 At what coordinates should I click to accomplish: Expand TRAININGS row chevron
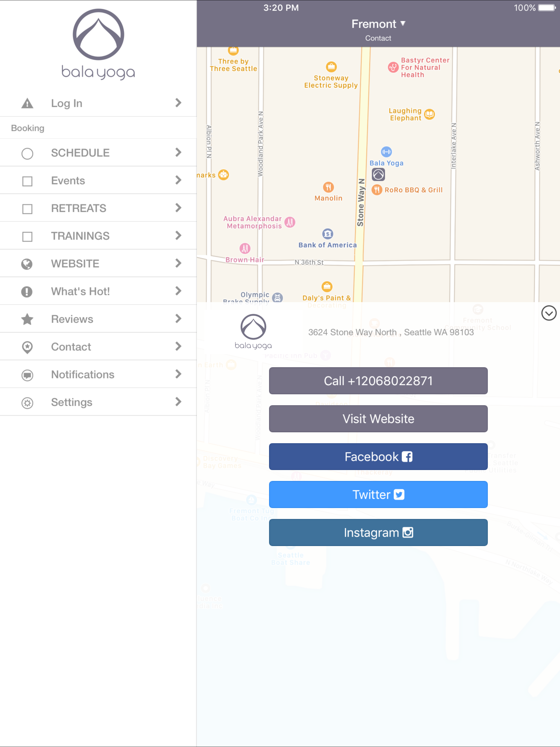click(x=178, y=235)
